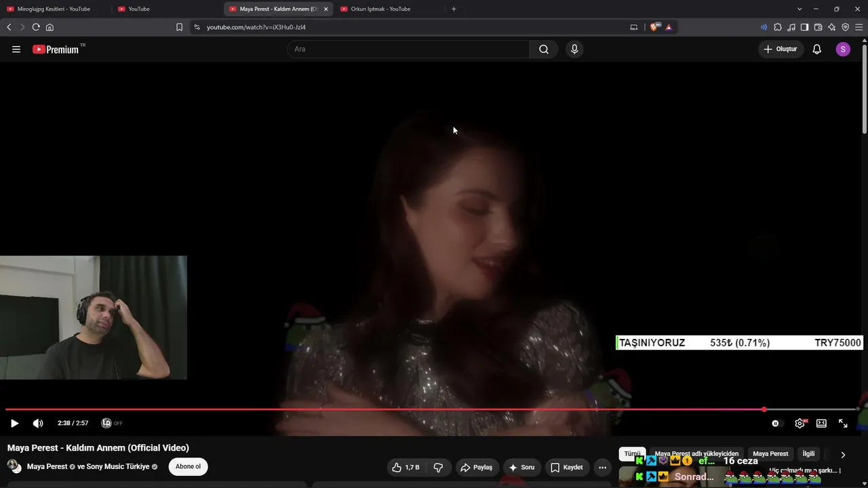
Task: Open more actions ellipsis menu
Action: coord(602,467)
